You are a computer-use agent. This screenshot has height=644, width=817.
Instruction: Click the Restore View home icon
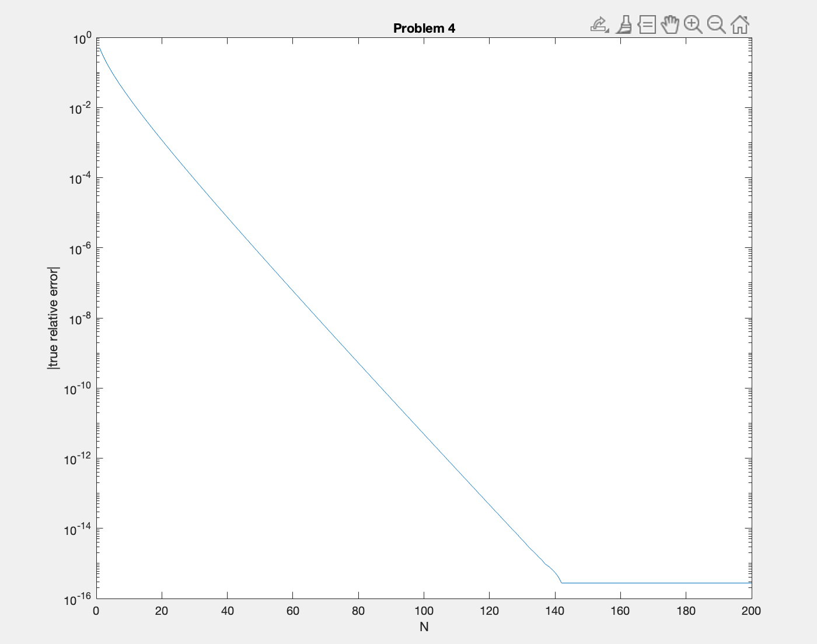[x=740, y=24]
